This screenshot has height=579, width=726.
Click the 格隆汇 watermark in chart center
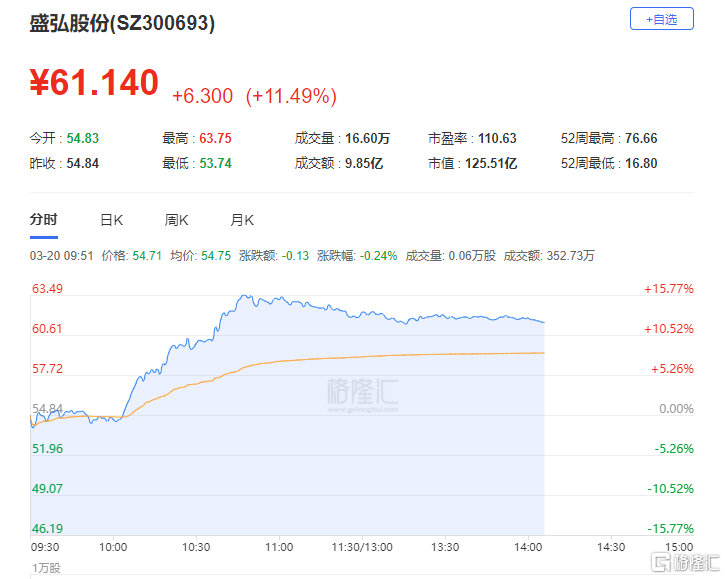(362, 392)
